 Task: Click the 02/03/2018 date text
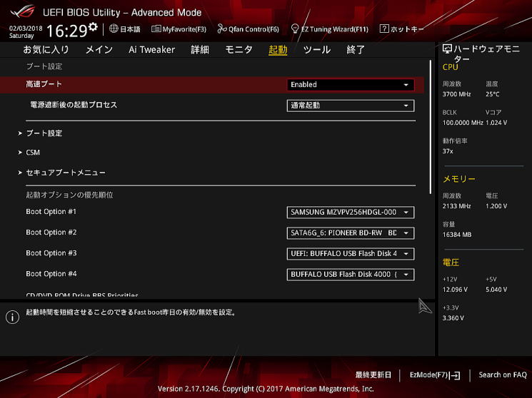pos(26,28)
